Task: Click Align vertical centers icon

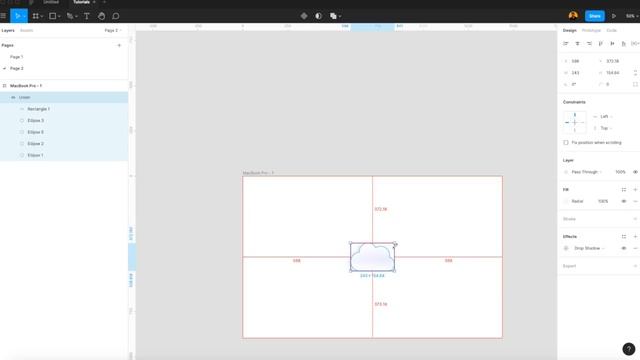Action: (x=612, y=43)
